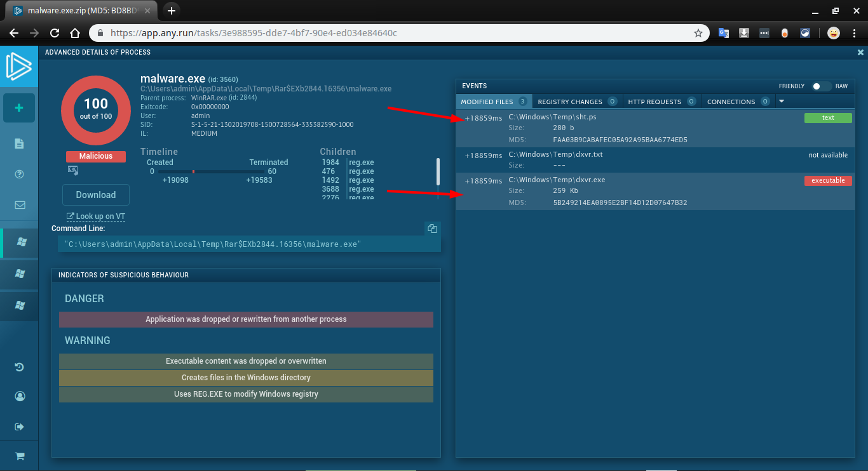Click the ANY.RUN logo in sidebar
868x471 pixels.
(18, 67)
